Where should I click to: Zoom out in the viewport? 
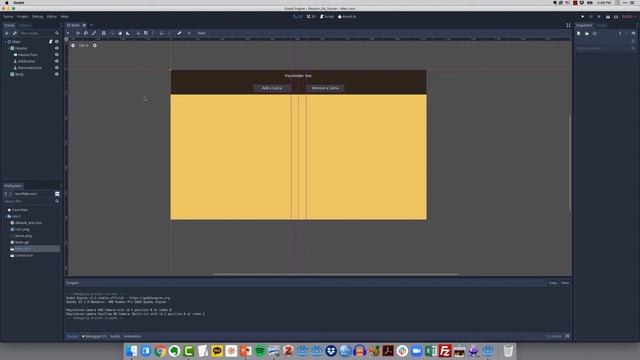click(73, 45)
